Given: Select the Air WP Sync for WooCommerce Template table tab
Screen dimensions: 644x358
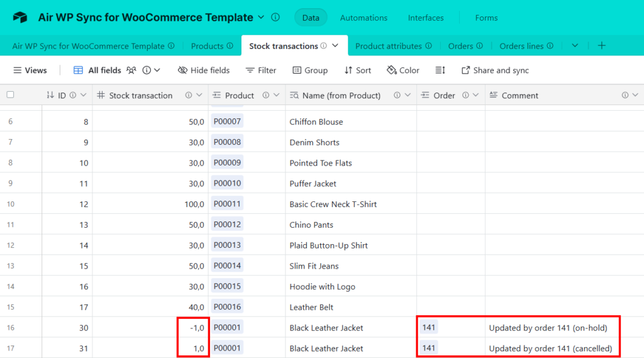Looking at the screenshot, I should 88,46.
